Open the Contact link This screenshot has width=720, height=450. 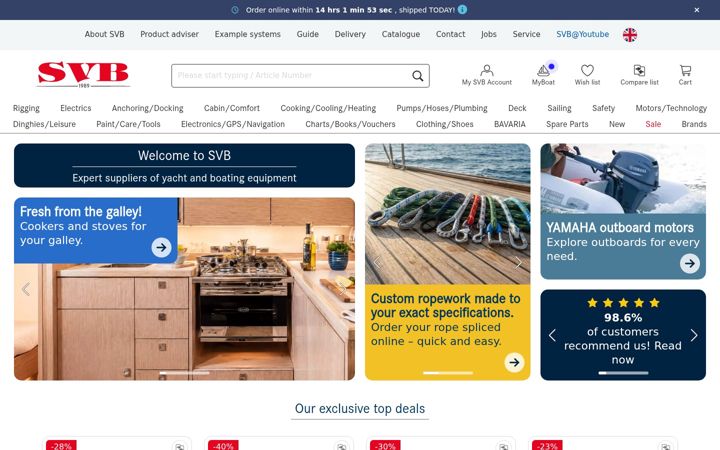pos(450,34)
